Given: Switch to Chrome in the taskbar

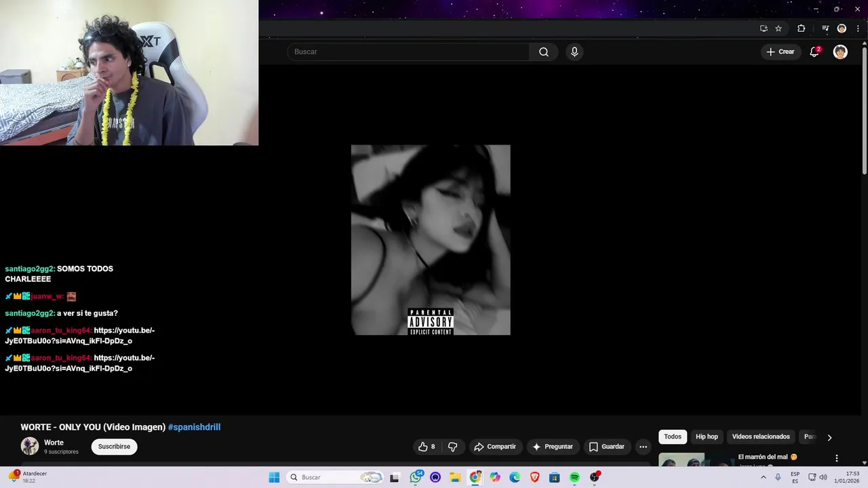Looking at the screenshot, I should [x=475, y=477].
